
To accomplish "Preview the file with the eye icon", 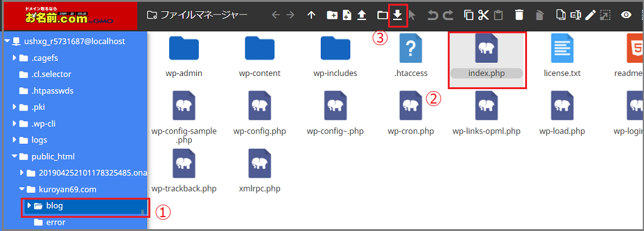I will (626, 15).
